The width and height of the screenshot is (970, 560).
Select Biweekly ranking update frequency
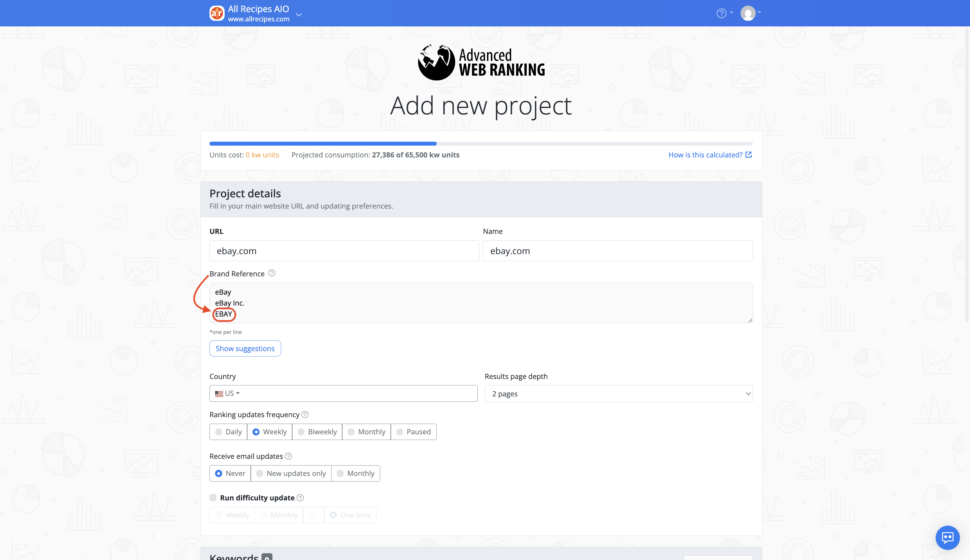[x=317, y=432]
